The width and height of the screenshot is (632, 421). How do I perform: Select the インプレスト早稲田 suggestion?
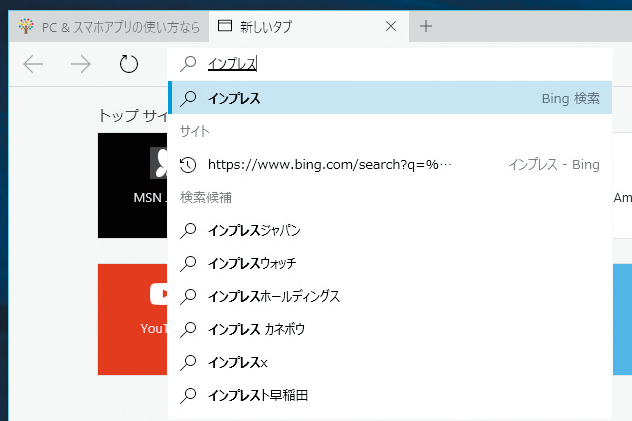pos(390,396)
